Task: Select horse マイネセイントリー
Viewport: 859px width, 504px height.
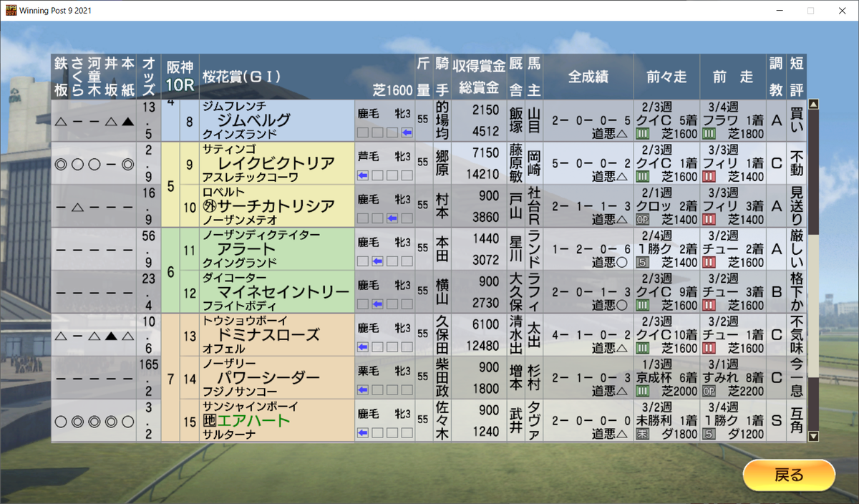Action: tap(283, 292)
